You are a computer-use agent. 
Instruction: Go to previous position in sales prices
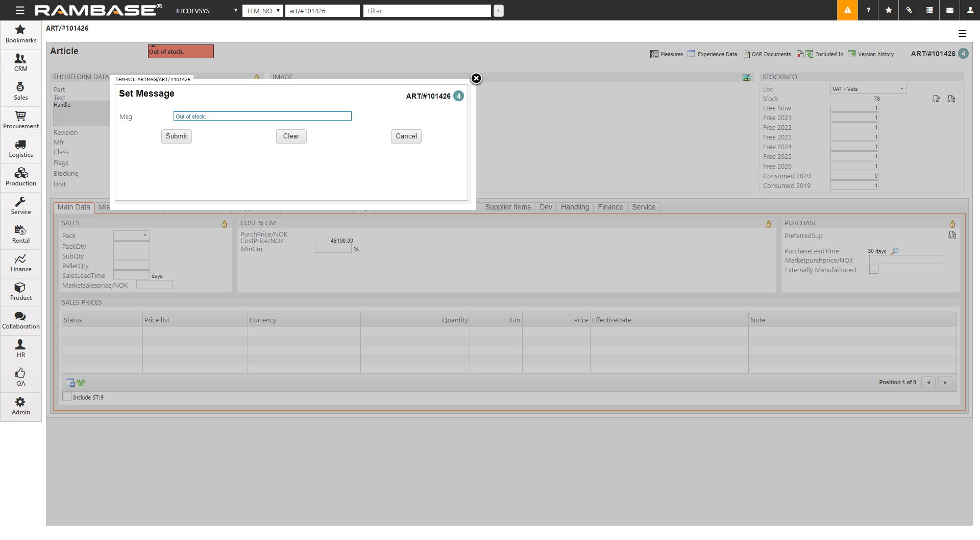928,382
